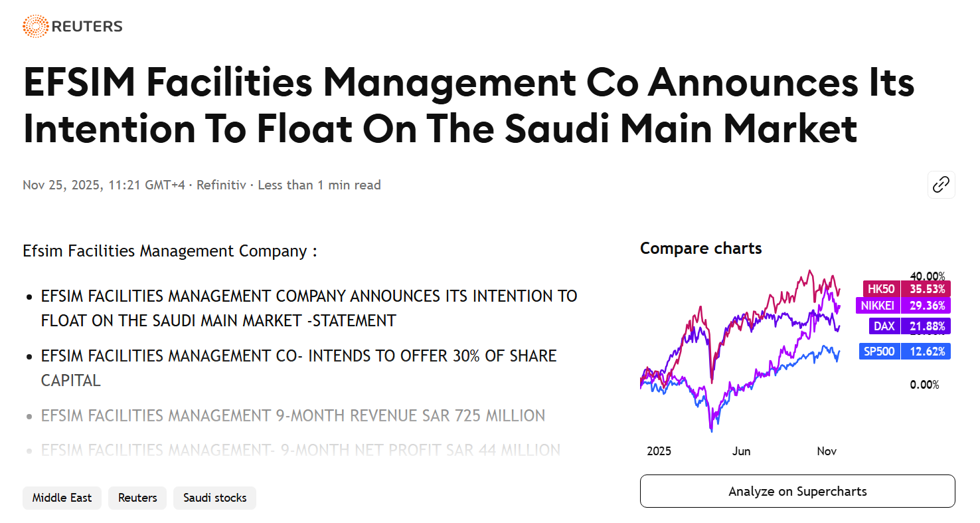Click the Jun label on the chart axis
The image size is (980, 523).
(741, 451)
